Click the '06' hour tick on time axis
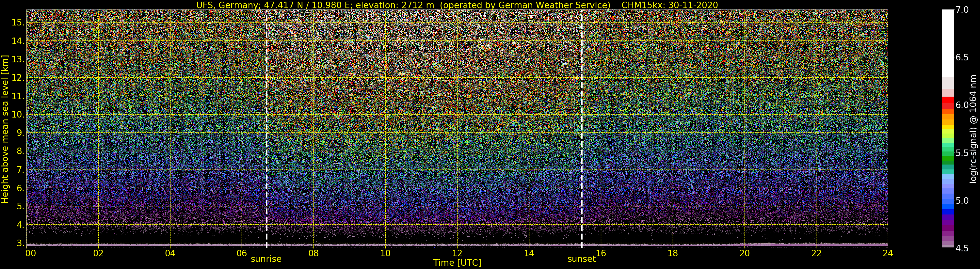This screenshot has width=980, height=269. pos(242,253)
